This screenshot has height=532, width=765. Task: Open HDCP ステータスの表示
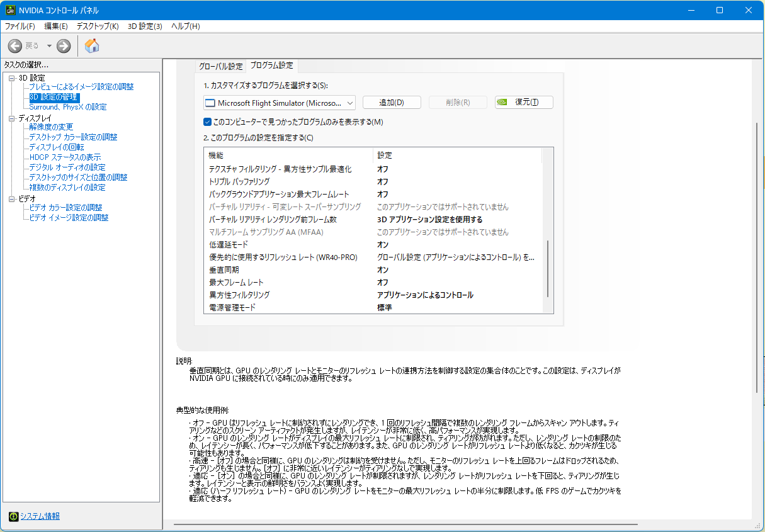click(x=65, y=157)
